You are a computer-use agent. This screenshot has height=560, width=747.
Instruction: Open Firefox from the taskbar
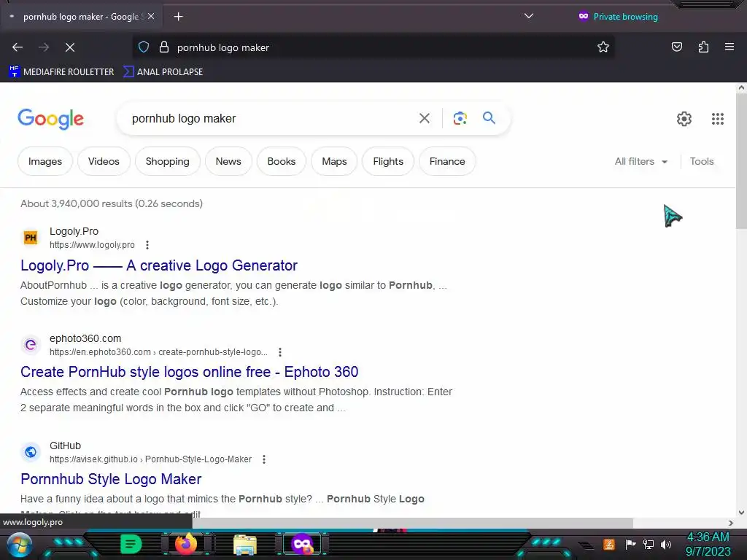186,544
